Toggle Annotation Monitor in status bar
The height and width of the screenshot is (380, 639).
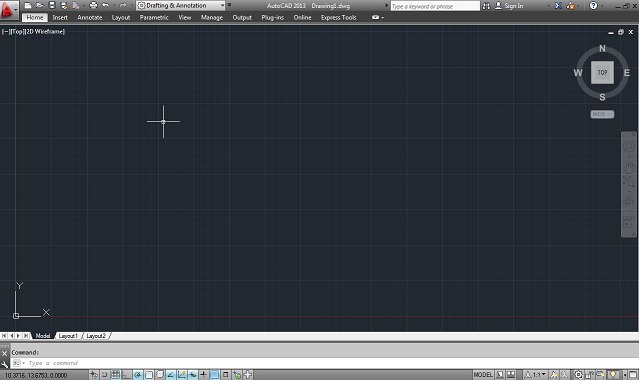247,375
